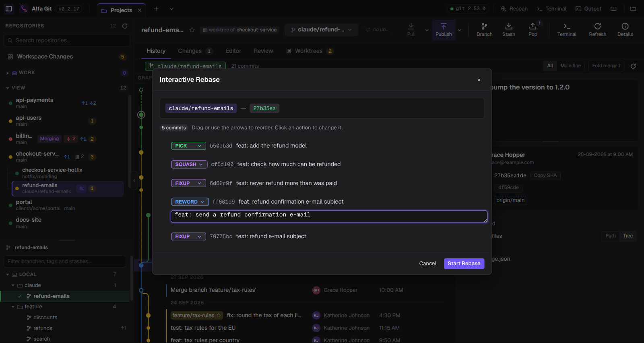Select the search branch

coord(41,339)
